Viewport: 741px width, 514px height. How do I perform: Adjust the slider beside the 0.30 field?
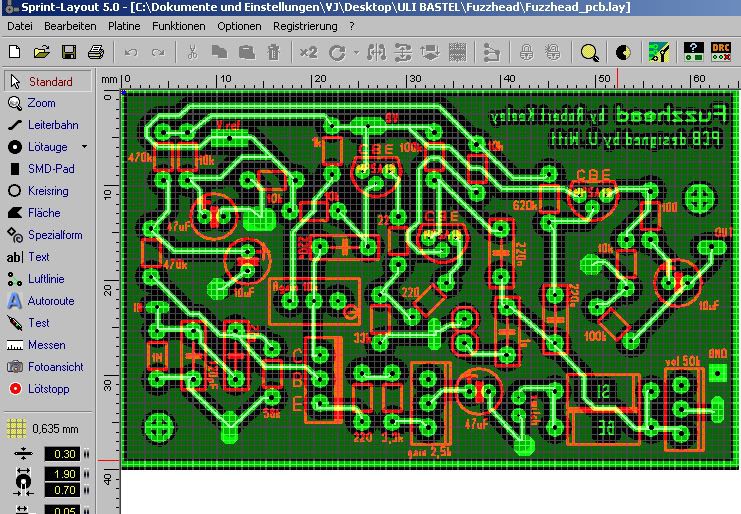click(86, 454)
